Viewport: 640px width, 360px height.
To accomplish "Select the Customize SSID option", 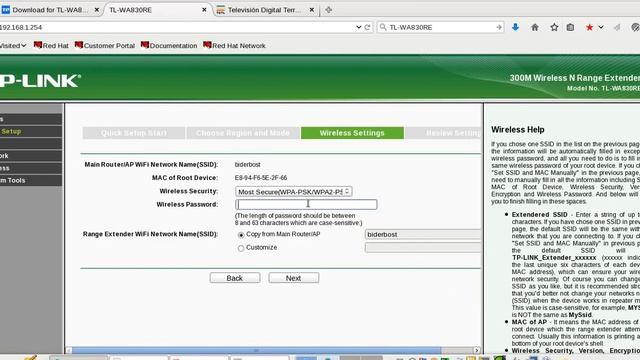I will tap(241, 248).
